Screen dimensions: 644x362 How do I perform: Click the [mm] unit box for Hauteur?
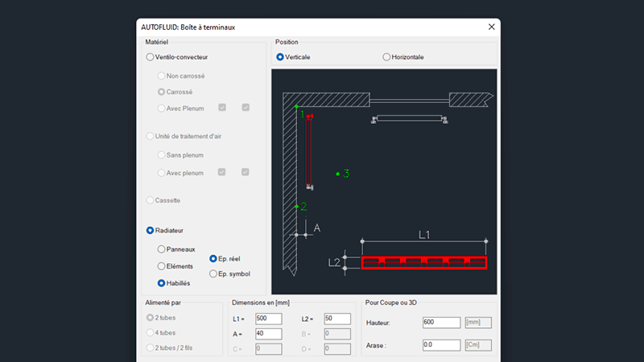478,323
